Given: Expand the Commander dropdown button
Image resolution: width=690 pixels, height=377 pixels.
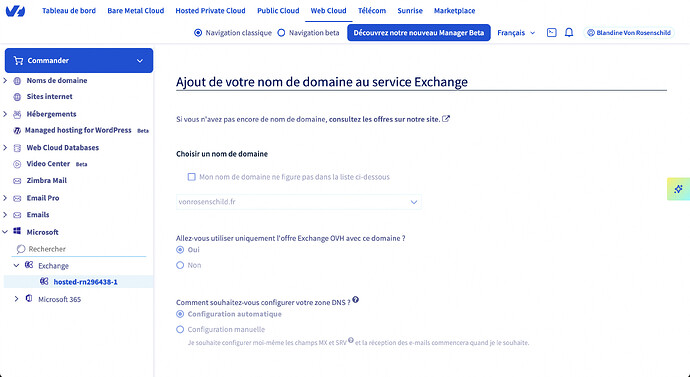Looking at the screenshot, I should click(79, 61).
